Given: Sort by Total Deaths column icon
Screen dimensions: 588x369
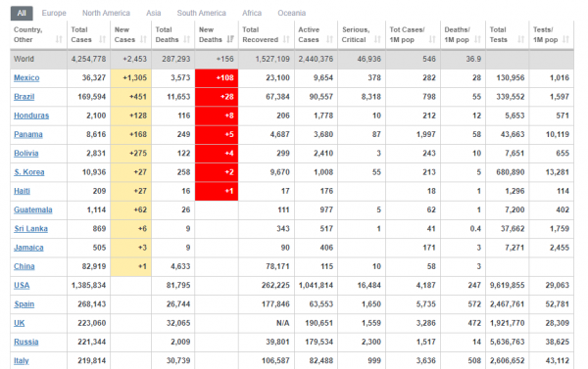Looking at the screenshot, I should [187, 39].
